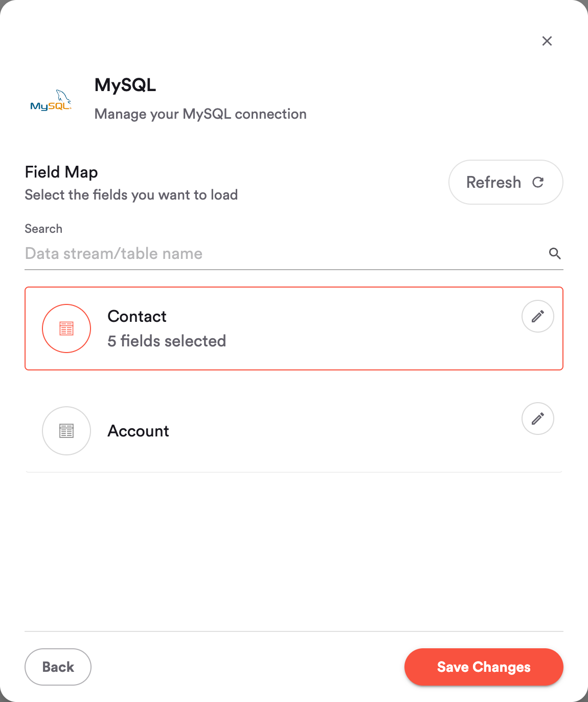
Task: Save Changes to the field map
Action: pos(484,667)
